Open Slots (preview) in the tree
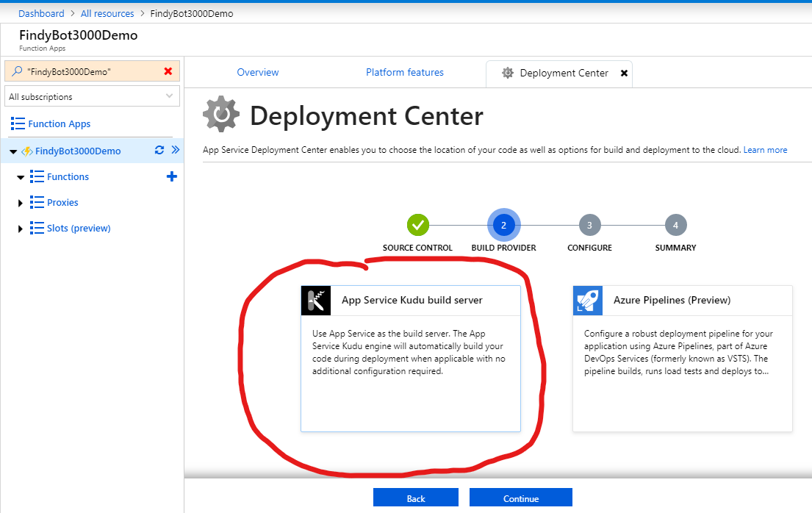 [x=79, y=228]
